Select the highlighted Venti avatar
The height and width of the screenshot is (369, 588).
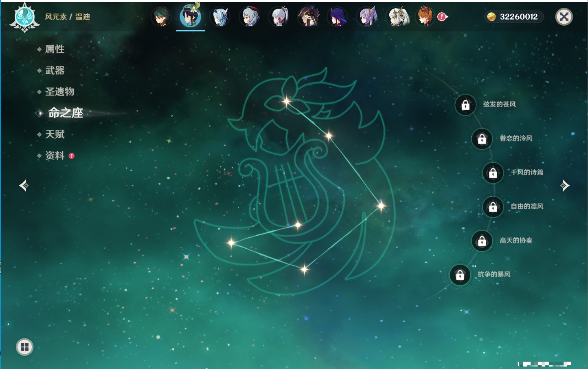point(191,16)
